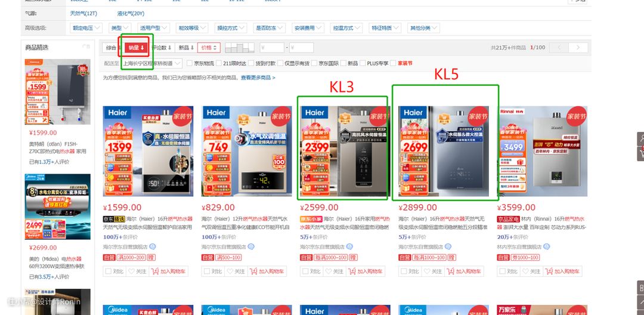
Task: Open the 能效等级 filter dropdown
Action: [192, 28]
